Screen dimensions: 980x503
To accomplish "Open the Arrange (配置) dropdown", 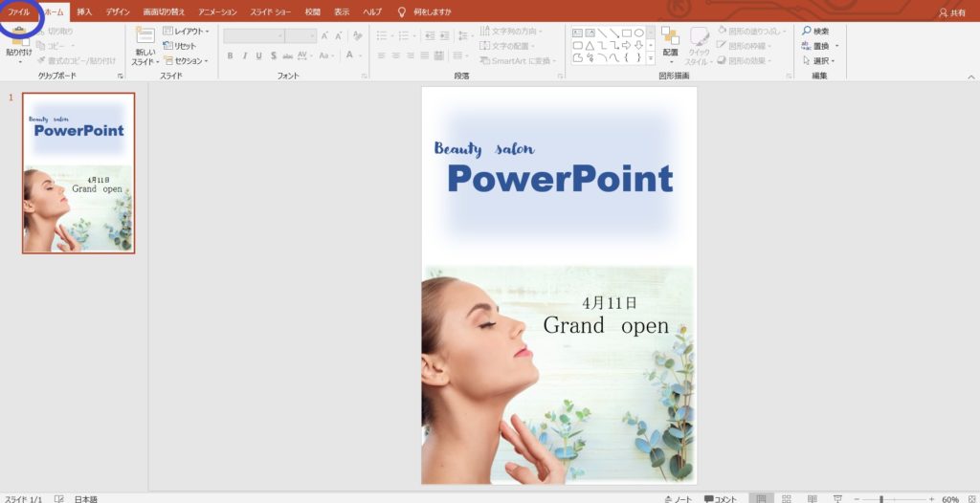I will pyautogui.click(x=671, y=44).
